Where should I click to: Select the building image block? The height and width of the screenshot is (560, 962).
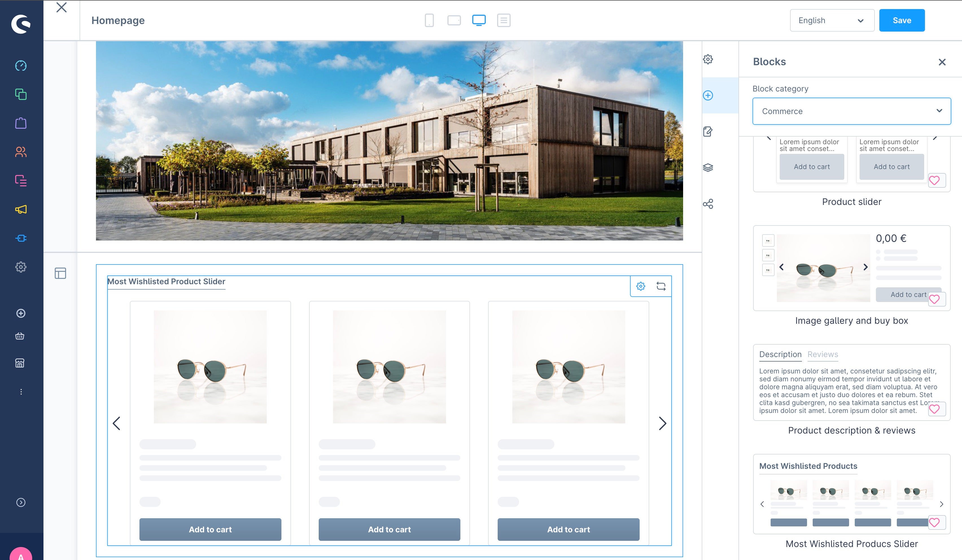coord(389,141)
